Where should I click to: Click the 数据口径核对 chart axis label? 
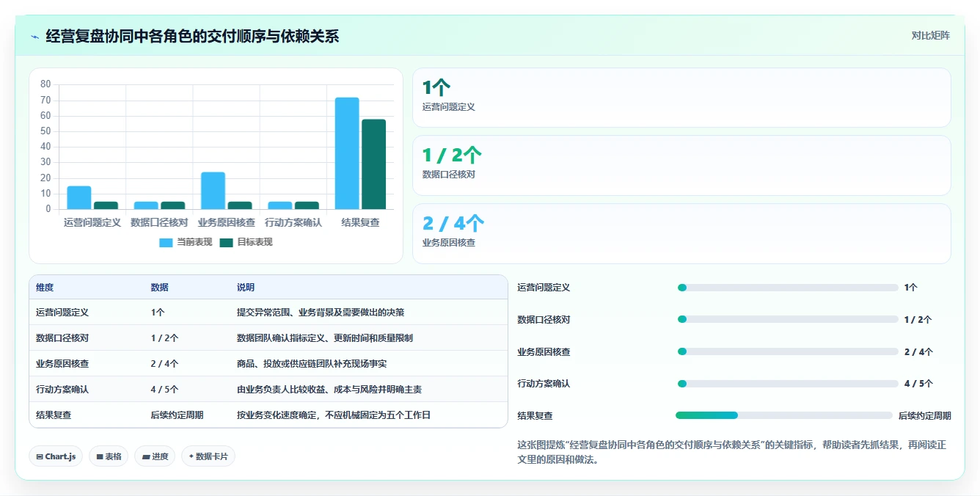pos(159,222)
